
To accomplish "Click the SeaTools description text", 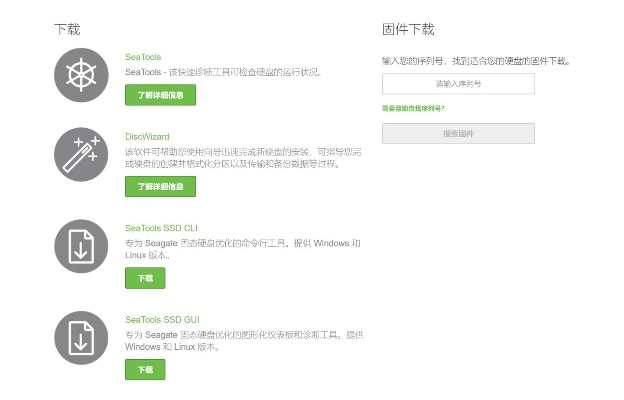I will pyautogui.click(x=222, y=72).
